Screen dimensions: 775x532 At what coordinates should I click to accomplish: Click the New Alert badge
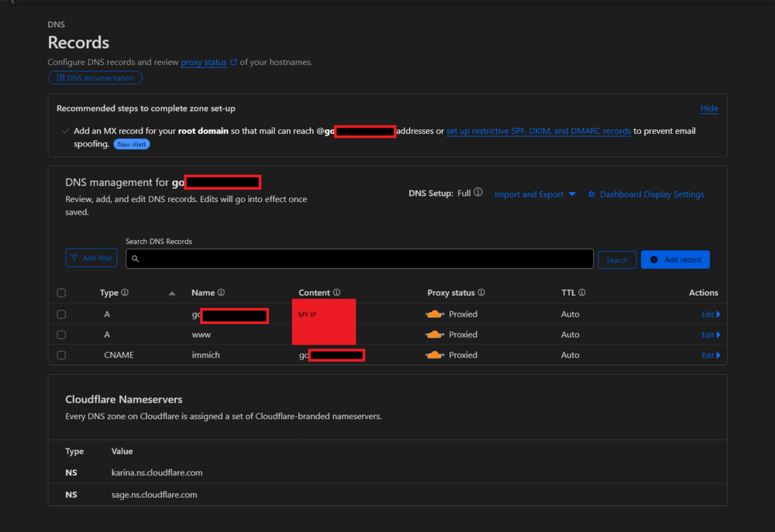[132, 144]
